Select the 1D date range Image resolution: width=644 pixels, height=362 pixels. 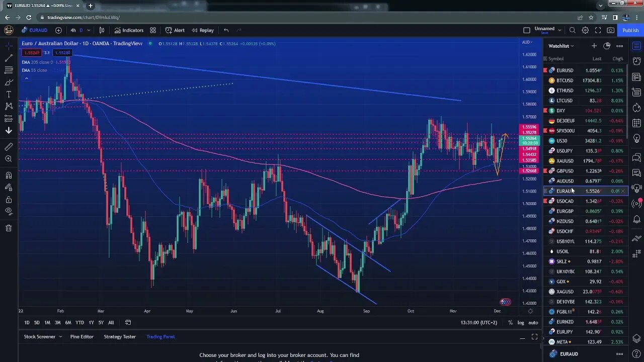click(27, 322)
